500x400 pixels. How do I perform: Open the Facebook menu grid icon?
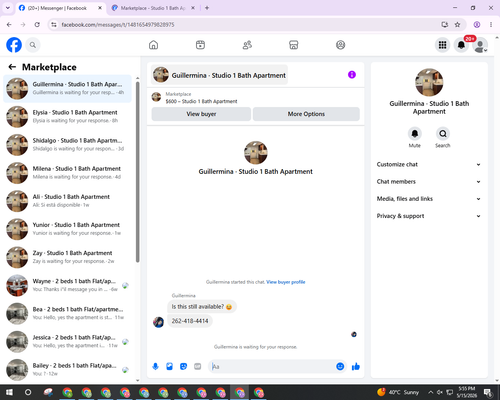(x=442, y=45)
